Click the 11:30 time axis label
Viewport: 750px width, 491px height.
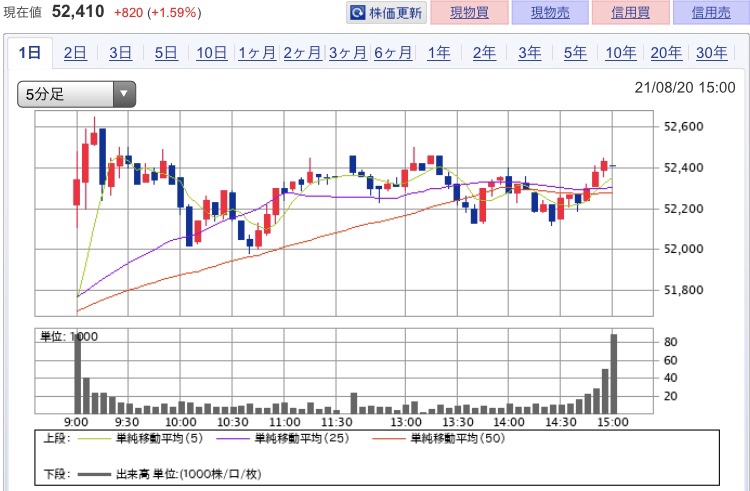pyautogui.click(x=336, y=422)
